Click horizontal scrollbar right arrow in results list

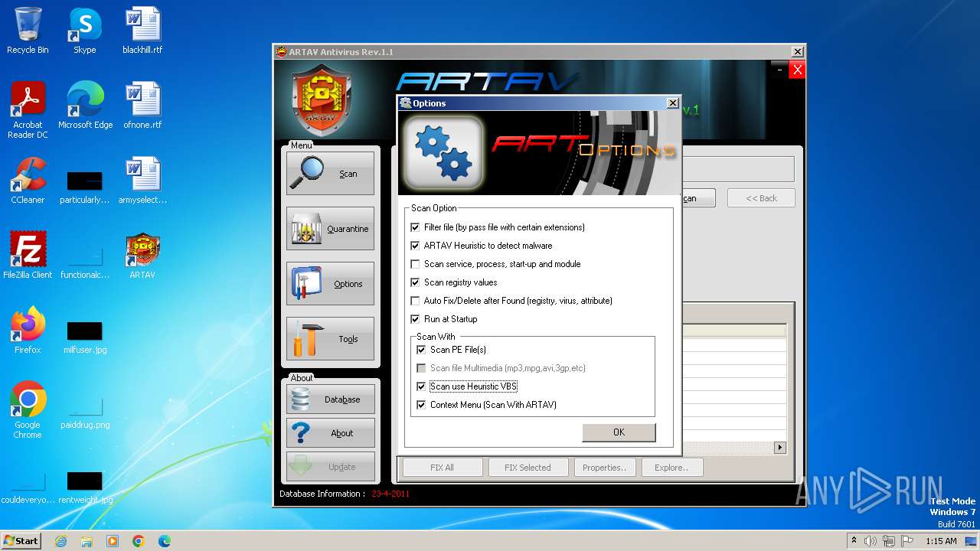(x=780, y=448)
